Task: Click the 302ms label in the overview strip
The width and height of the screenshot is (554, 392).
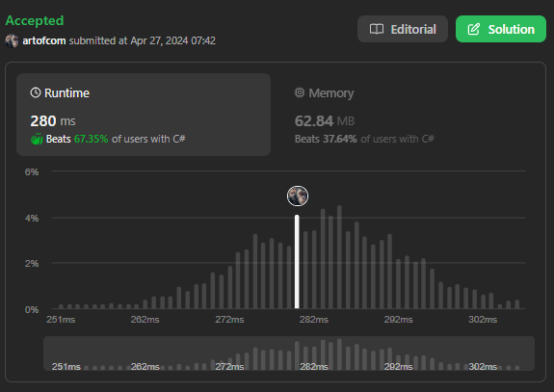Action: (483, 367)
